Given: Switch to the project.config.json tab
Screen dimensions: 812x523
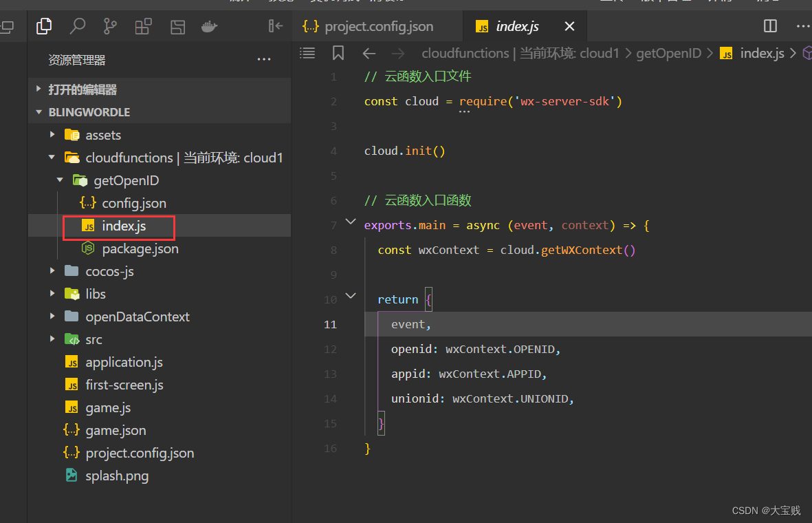Looking at the screenshot, I should [x=370, y=27].
